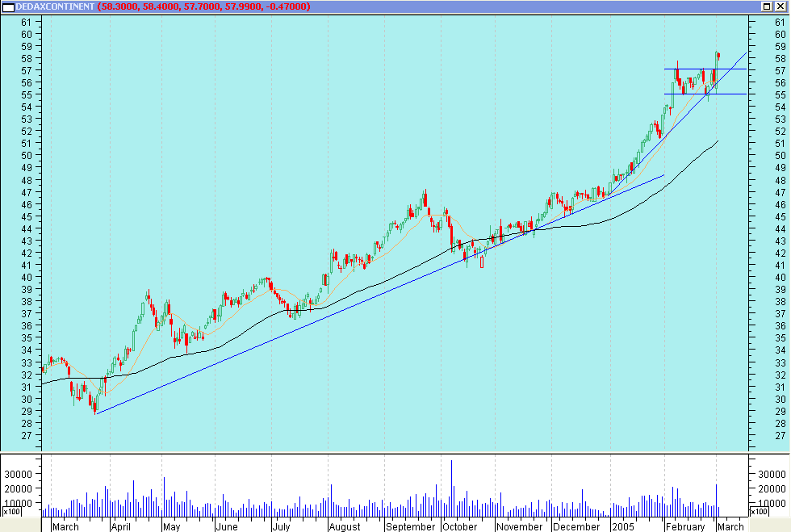Select the October label on the date axis
The width and height of the screenshot is (791, 532).
click(x=459, y=526)
